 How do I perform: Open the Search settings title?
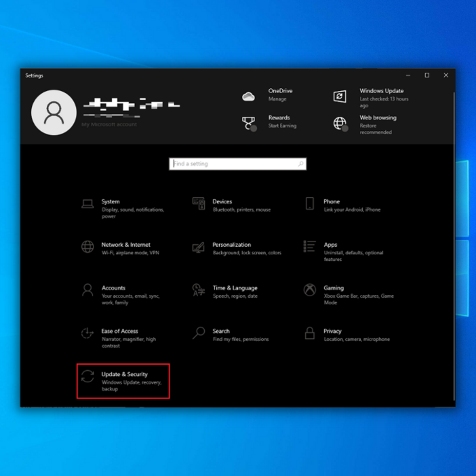(221, 331)
